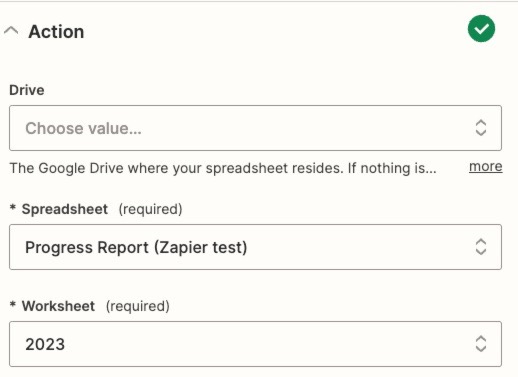
Task: Click the green checkmark status icon
Action: [x=481, y=29]
